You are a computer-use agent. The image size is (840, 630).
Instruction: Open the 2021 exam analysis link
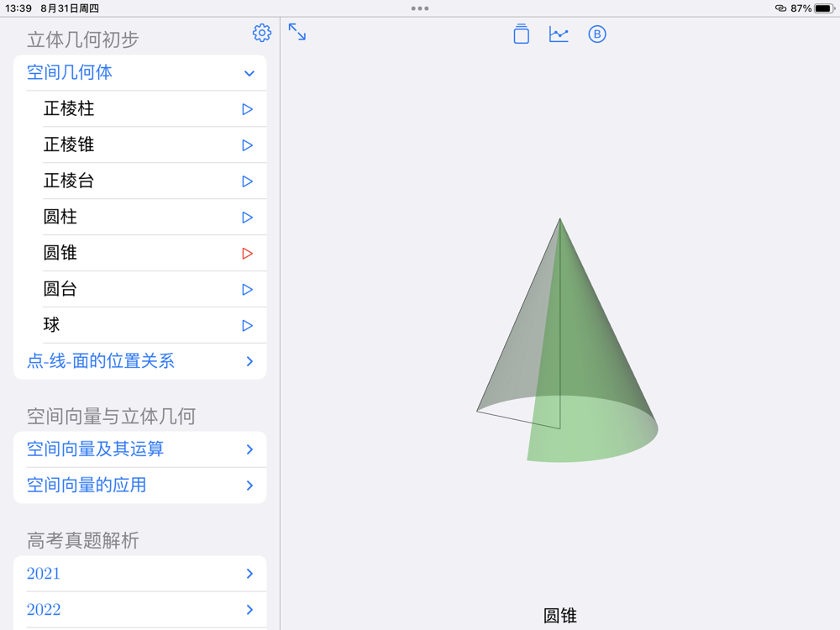[44, 574]
